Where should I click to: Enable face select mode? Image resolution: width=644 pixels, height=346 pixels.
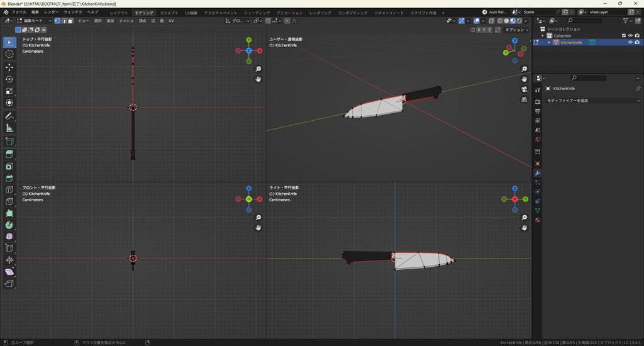(x=70, y=21)
